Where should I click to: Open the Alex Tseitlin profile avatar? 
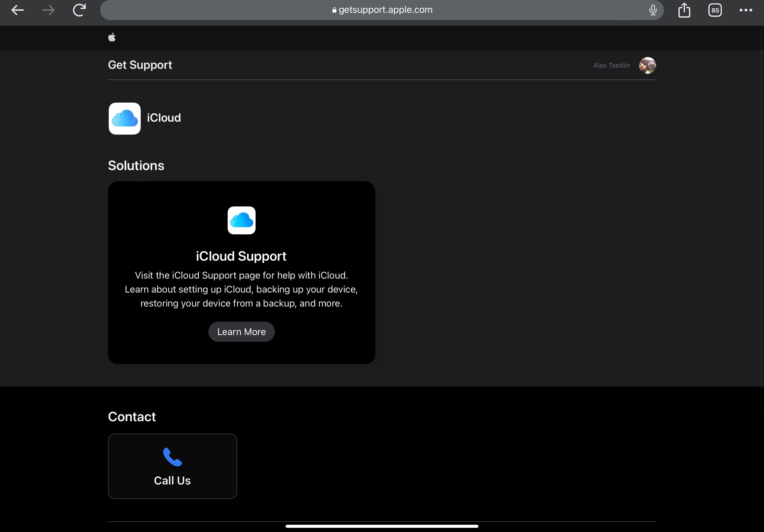point(647,65)
